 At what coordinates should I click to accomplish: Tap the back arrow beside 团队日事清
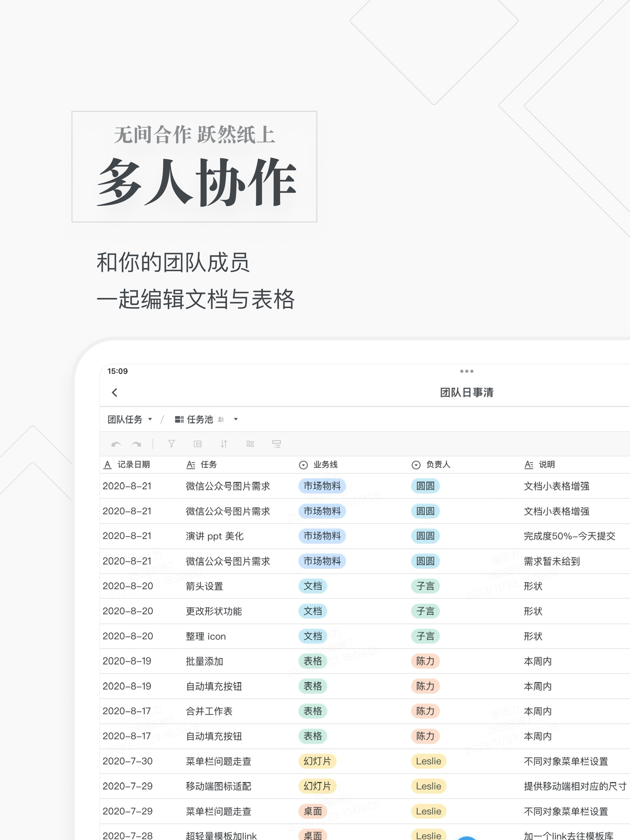click(x=115, y=392)
